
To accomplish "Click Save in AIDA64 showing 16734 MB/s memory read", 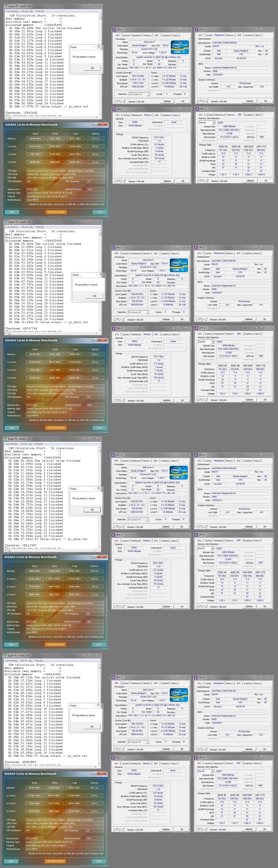I will click(x=12, y=428).
